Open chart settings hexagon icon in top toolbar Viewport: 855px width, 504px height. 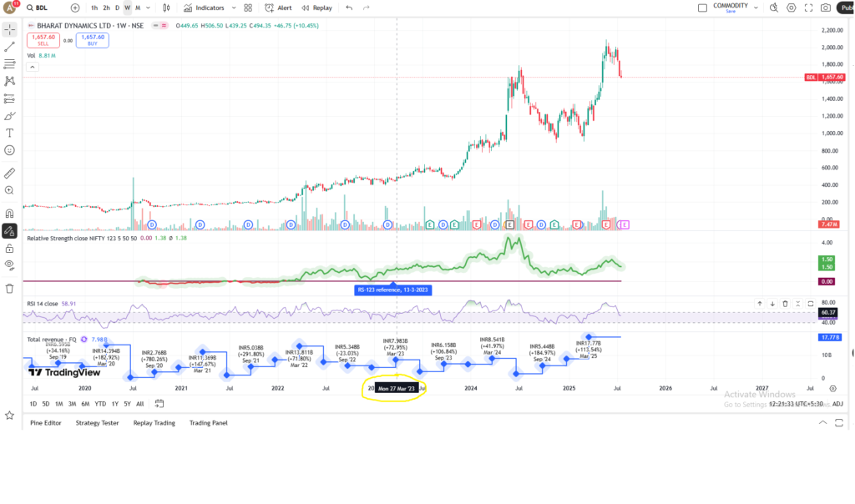792,8
